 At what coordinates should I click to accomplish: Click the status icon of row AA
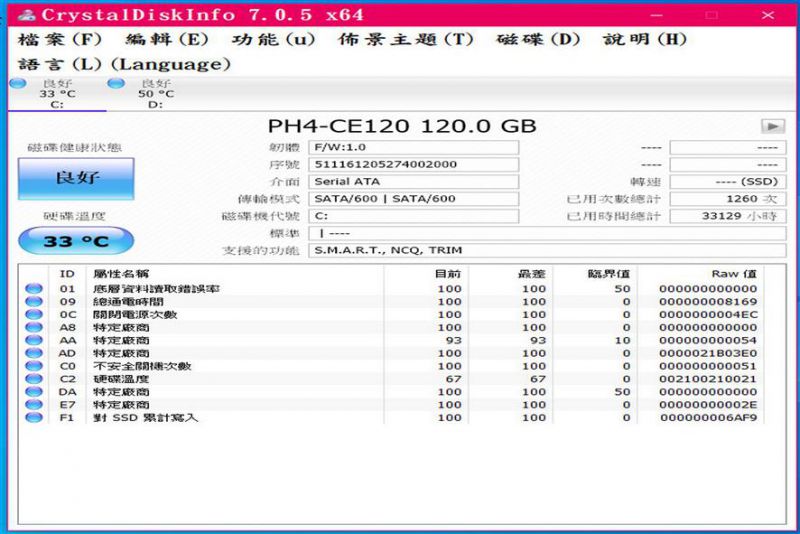(x=34, y=340)
